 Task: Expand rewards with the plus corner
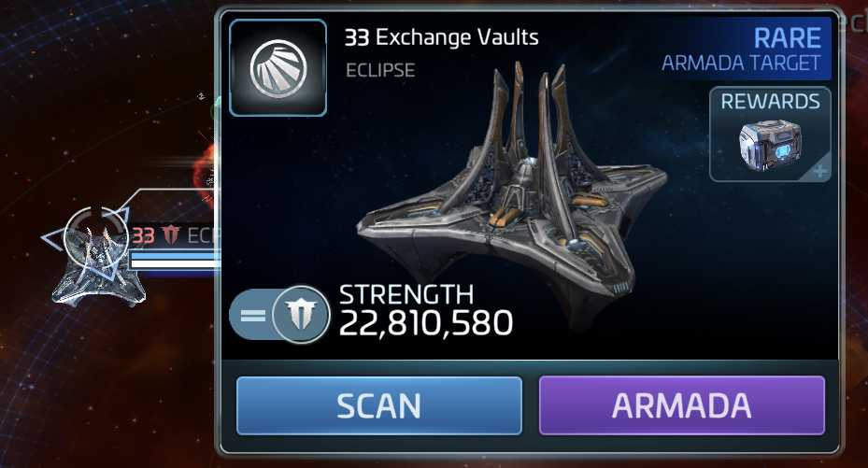pos(819,171)
